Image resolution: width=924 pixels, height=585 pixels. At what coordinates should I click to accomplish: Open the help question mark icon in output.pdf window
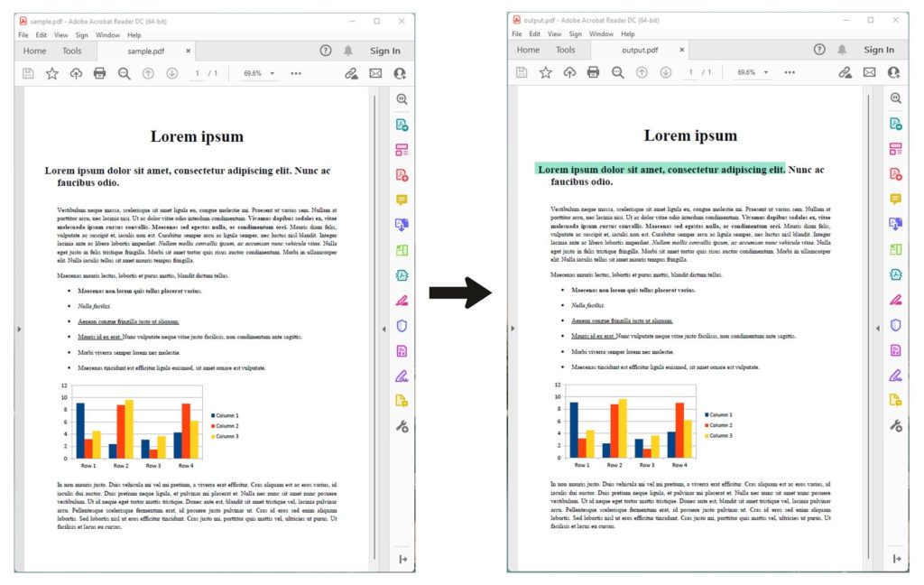pyautogui.click(x=819, y=50)
